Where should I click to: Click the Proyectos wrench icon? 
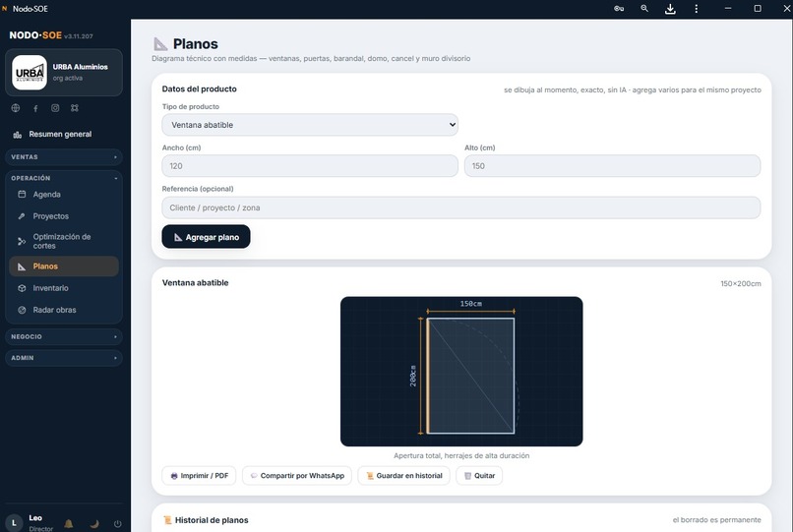22,216
